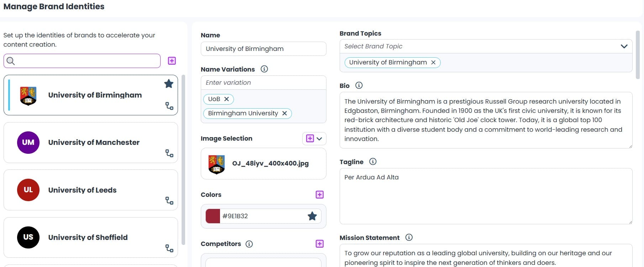Open hierarchy icon on University of Birmingham card
The image size is (644, 267).
(169, 106)
